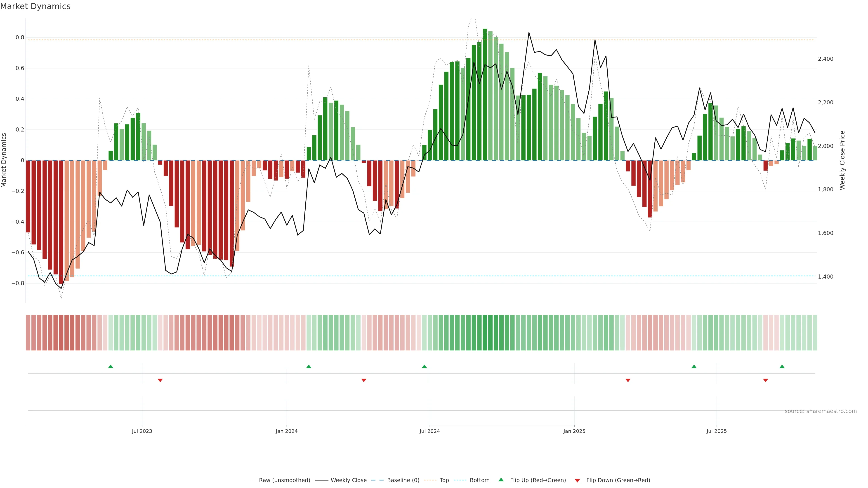
Task: Click the red flip-down triangle between Jan and Jul 2024
Action: tap(363, 380)
